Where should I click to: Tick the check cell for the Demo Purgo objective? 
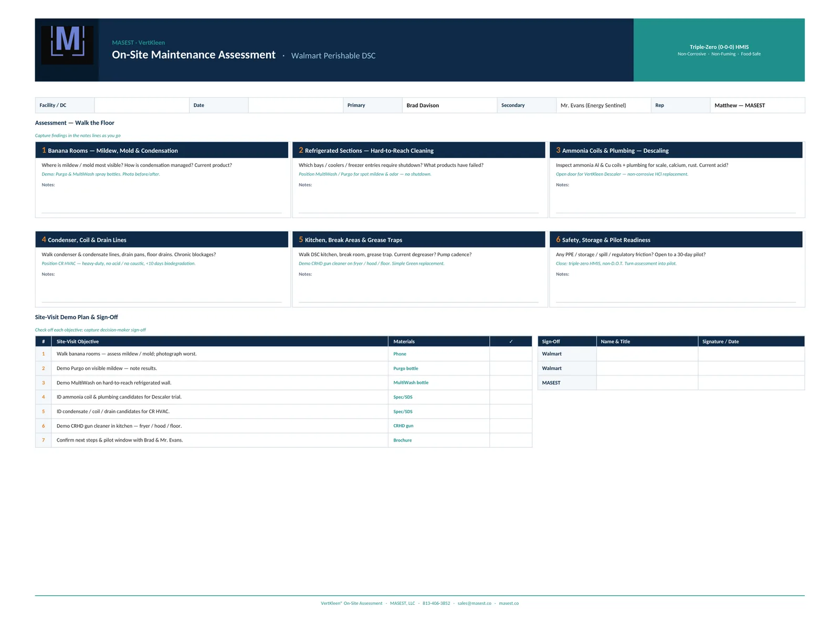[x=511, y=369]
